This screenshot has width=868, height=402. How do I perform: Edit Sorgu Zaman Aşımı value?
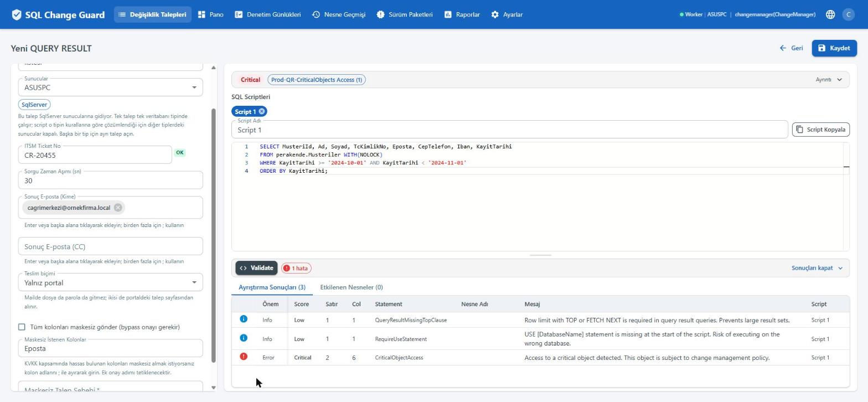click(x=110, y=180)
